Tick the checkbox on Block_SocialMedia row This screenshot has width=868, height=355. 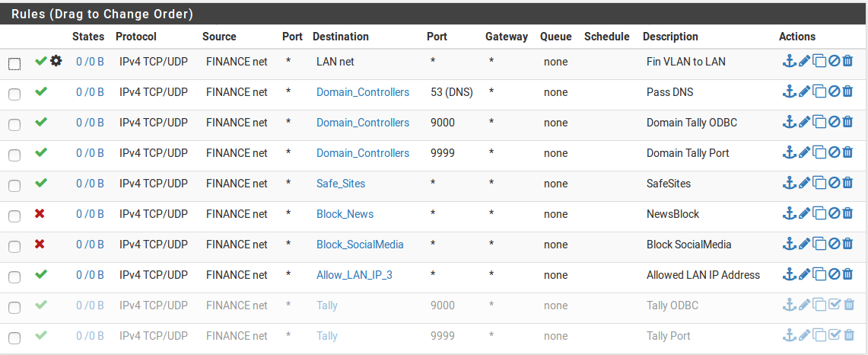click(x=14, y=247)
